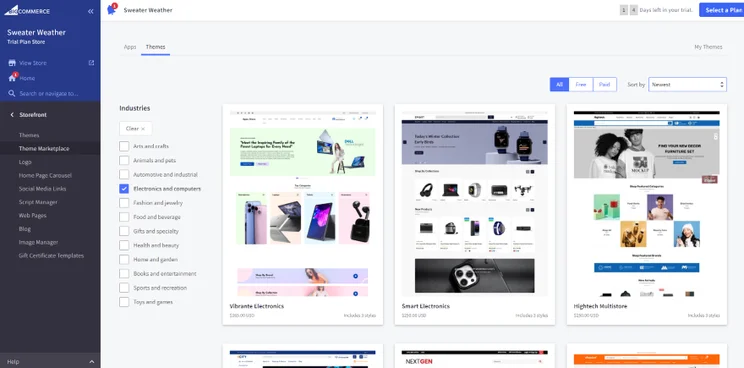Click the Home icon with notification badge

[13, 78]
